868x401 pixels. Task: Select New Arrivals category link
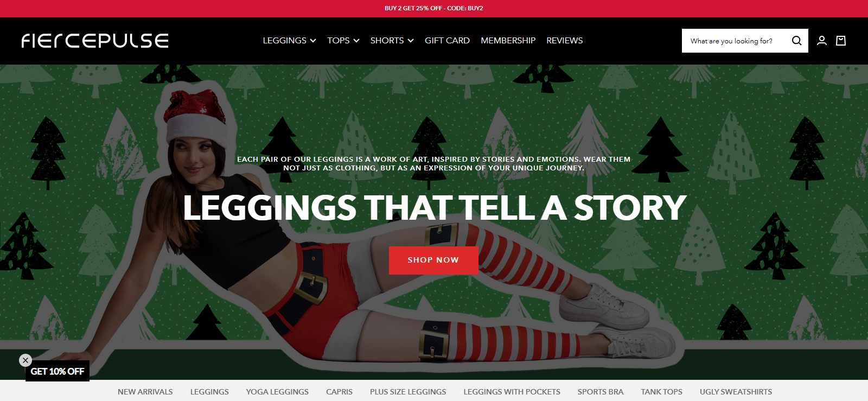coord(145,392)
